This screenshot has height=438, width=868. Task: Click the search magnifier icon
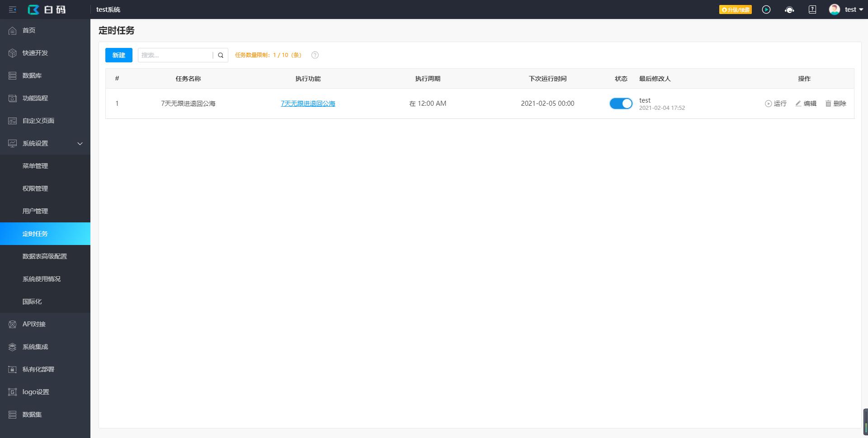(x=221, y=55)
